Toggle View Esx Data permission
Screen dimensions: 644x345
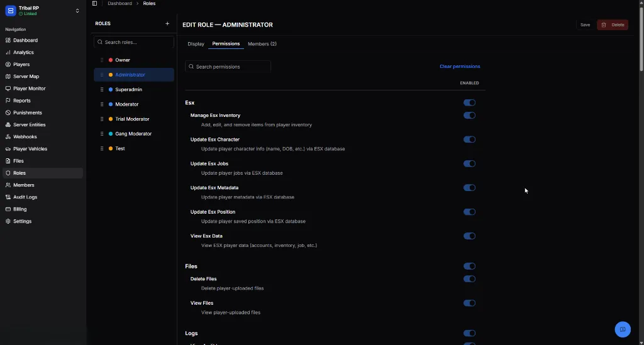[x=469, y=236]
